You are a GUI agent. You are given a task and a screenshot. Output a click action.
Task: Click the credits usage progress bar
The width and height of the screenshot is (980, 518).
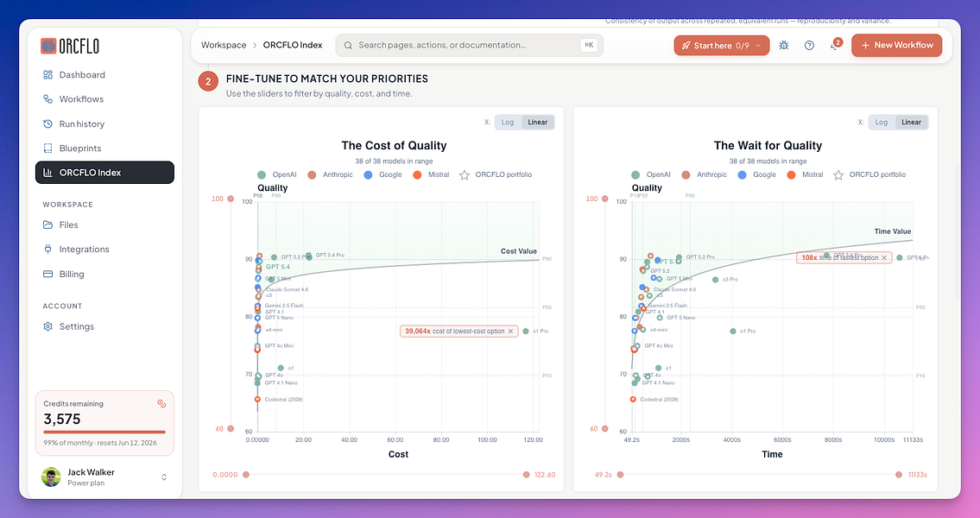point(104,432)
